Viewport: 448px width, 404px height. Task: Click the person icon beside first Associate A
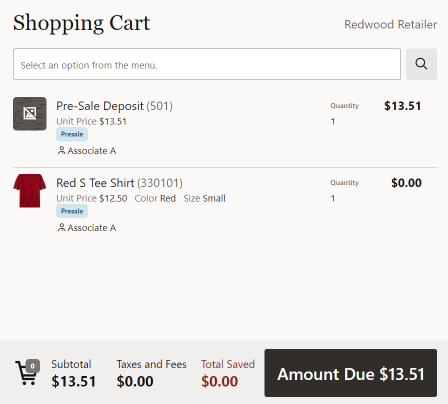[61, 151]
